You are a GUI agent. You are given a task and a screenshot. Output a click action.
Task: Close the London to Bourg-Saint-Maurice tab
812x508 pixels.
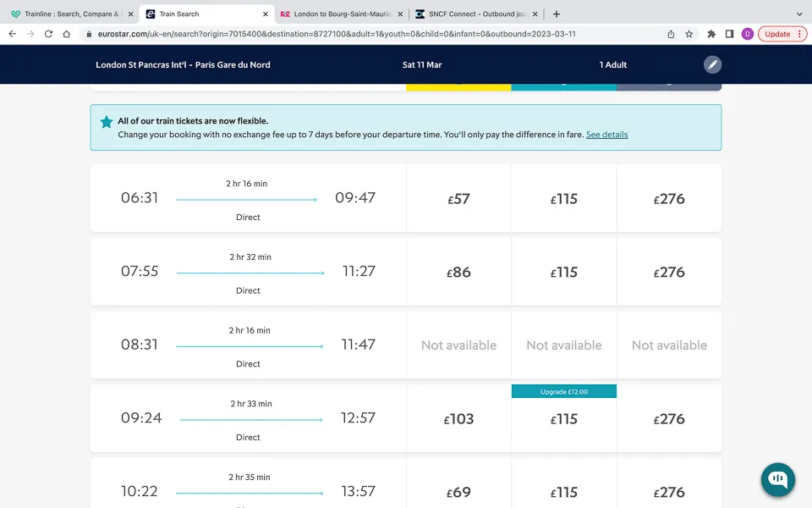(x=400, y=14)
